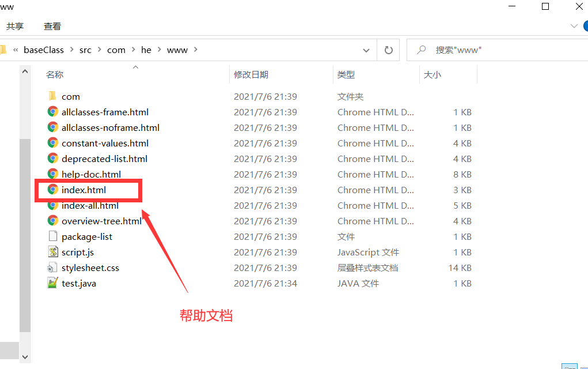Click the navigation pane scrollbar thumb
The height and width of the screenshot is (369, 588).
click(25, 235)
